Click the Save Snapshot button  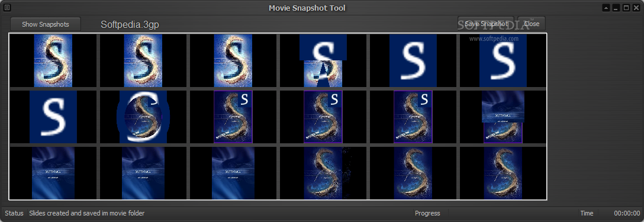tap(487, 24)
